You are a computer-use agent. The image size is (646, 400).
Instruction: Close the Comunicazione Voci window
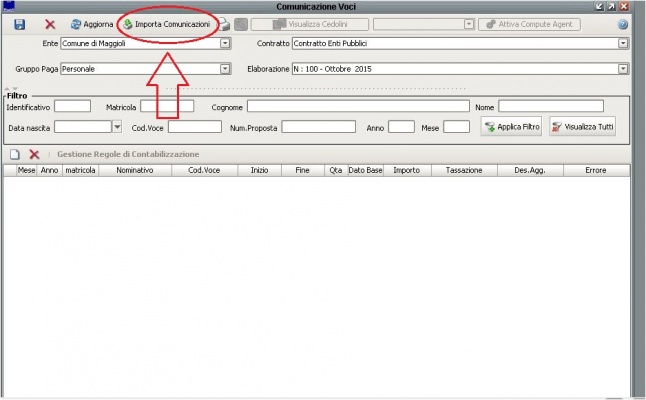pos(624,7)
